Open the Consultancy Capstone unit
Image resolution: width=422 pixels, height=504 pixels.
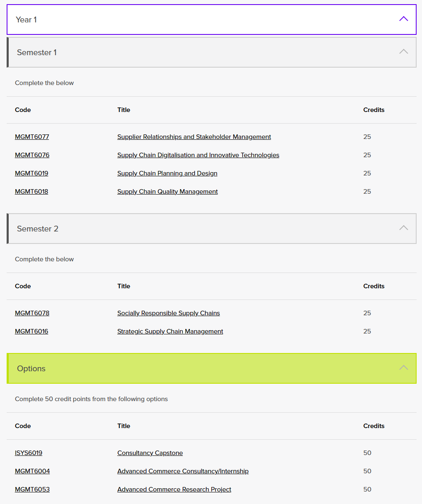tap(150, 453)
